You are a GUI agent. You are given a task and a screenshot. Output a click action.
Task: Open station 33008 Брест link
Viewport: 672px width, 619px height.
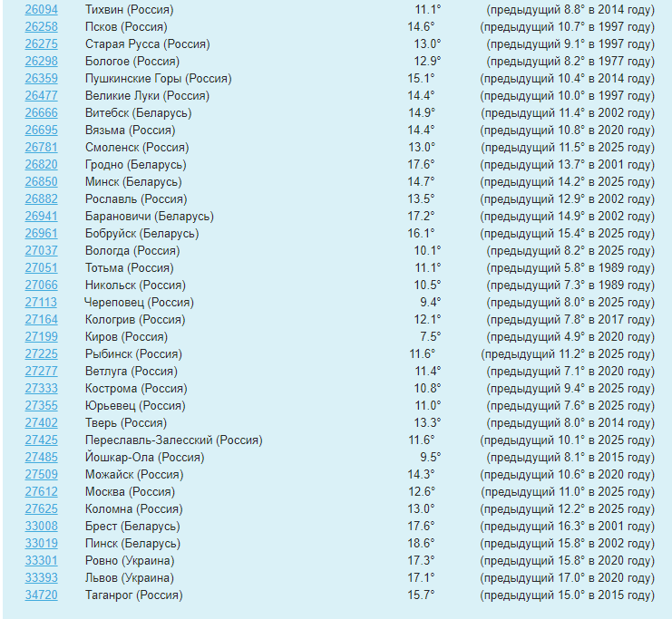pyautogui.click(x=41, y=526)
